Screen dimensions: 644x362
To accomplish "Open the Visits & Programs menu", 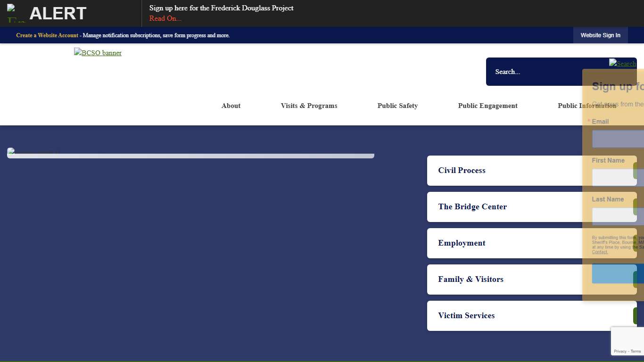I will pos(309,106).
